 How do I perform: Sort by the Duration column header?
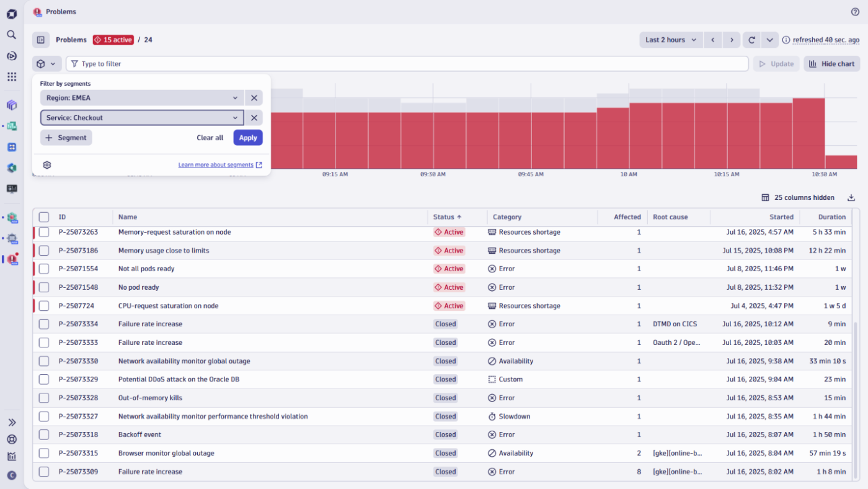831,217
